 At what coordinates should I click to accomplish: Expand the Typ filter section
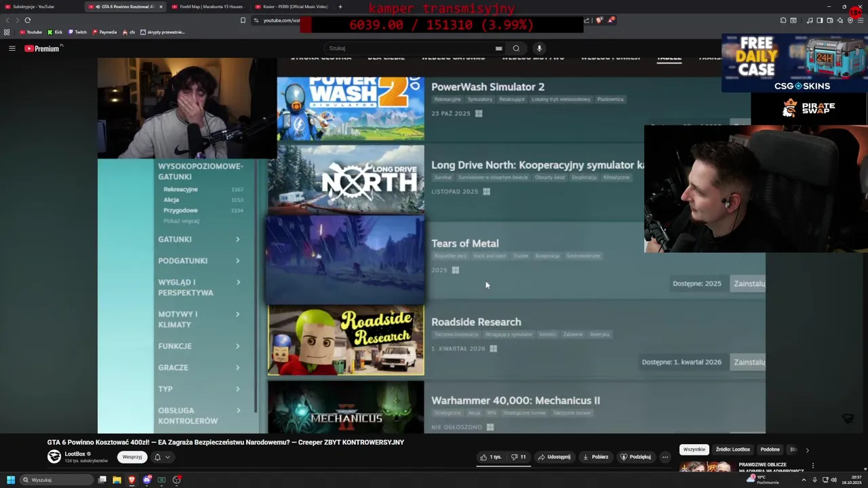(199, 389)
